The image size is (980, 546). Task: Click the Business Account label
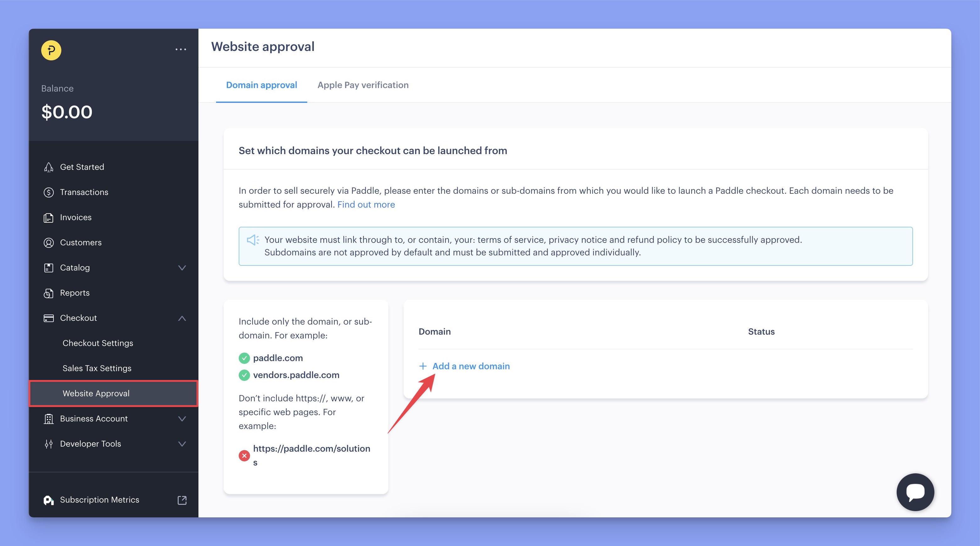pyautogui.click(x=94, y=419)
